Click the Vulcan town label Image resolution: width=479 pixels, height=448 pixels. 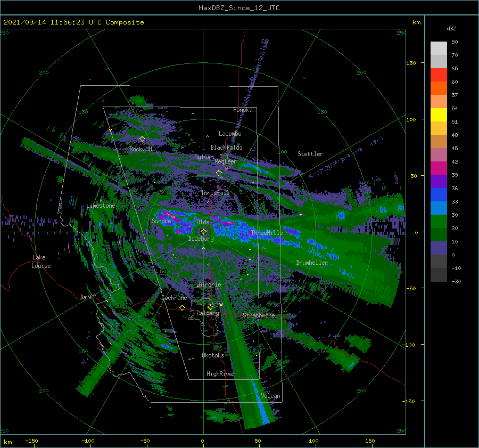270,396
